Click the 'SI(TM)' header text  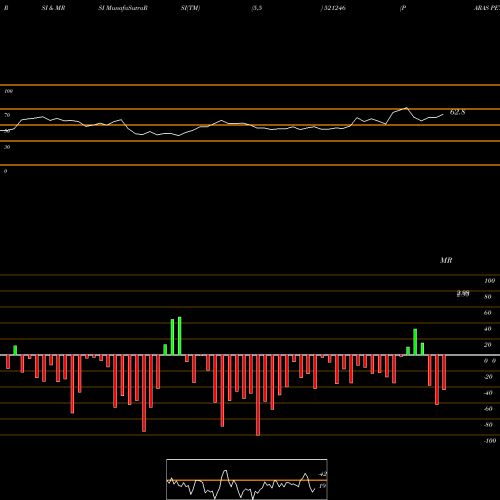point(190,8)
